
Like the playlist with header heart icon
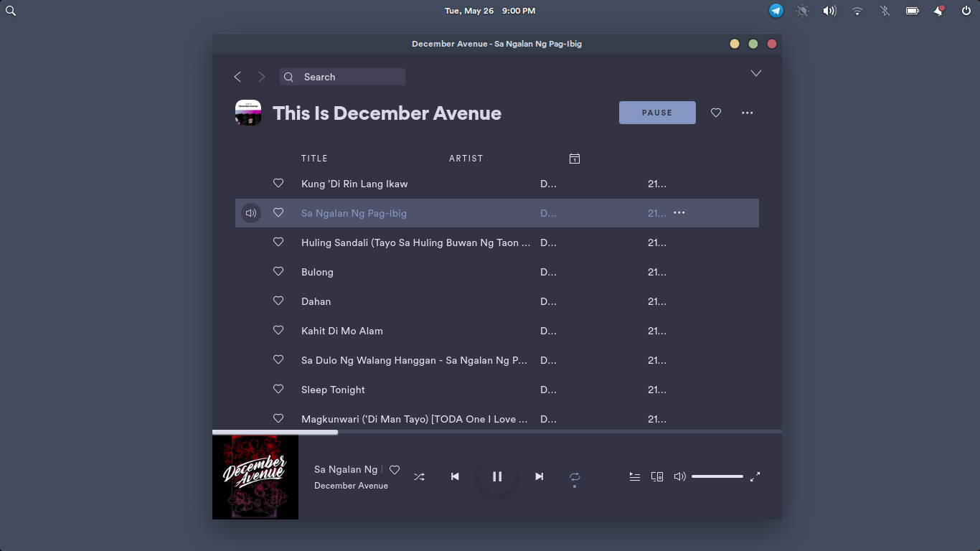click(716, 113)
